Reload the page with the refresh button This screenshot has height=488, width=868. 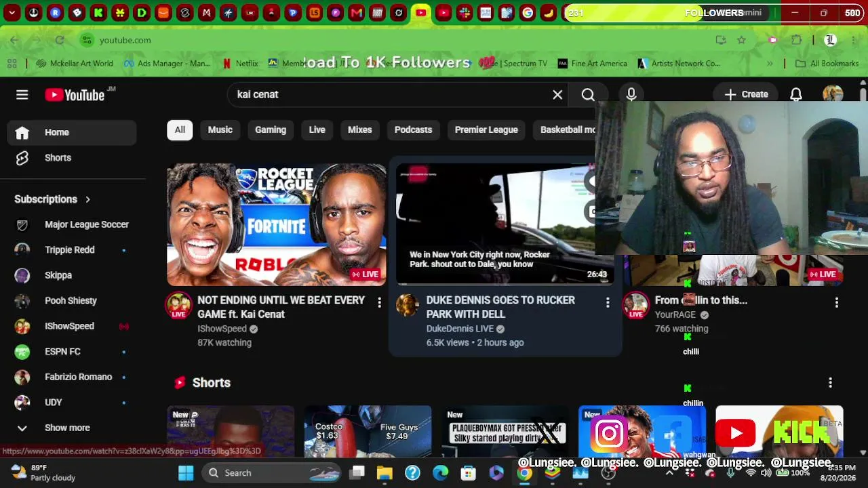click(60, 40)
